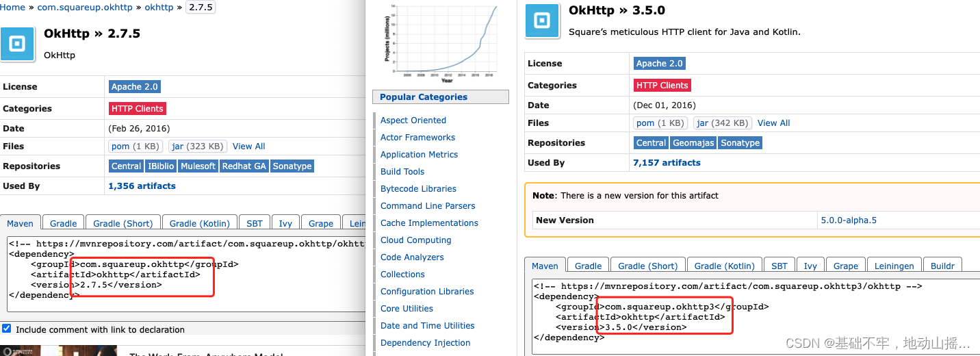Open the okhttp breadcrumb link

click(x=159, y=7)
